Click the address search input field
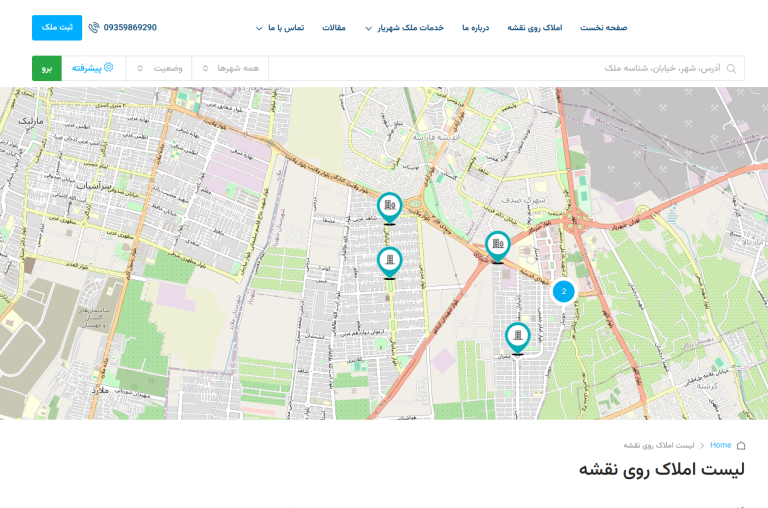Viewport: 768px width, 508px height. [500, 69]
